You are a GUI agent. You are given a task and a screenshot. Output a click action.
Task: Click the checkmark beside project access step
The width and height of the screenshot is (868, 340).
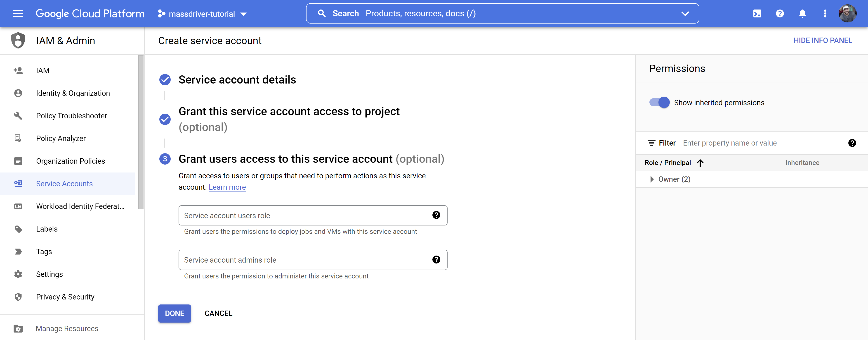[165, 119]
